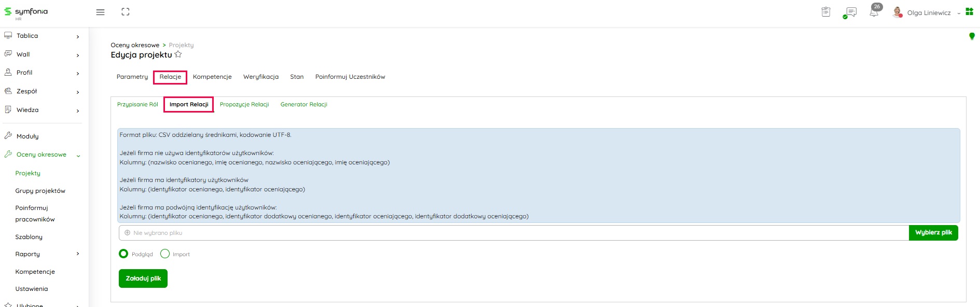The width and height of the screenshot is (980, 307).
Task: Select the Podgląd radio button
Action: [x=123, y=254]
